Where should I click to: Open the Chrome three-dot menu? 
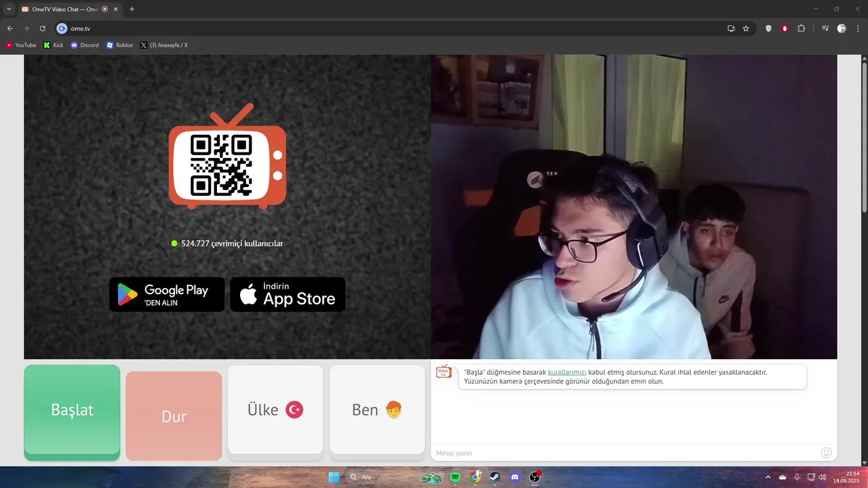pyautogui.click(x=858, y=28)
